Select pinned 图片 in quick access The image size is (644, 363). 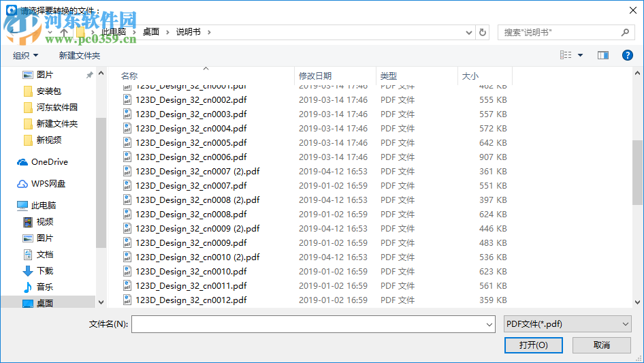(44, 75)
